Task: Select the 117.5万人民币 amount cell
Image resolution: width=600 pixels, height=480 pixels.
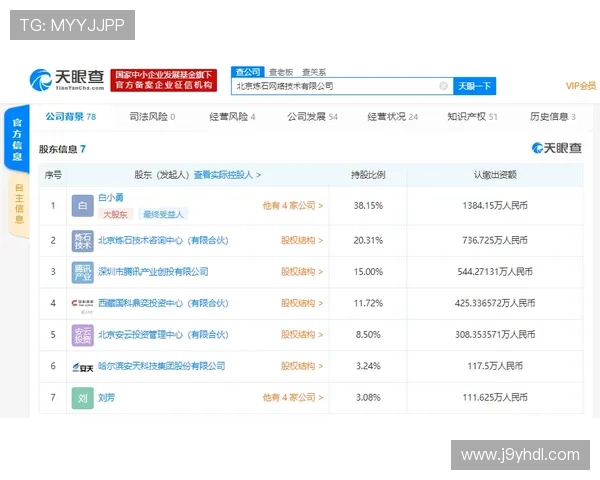Action: click(495, 366)
